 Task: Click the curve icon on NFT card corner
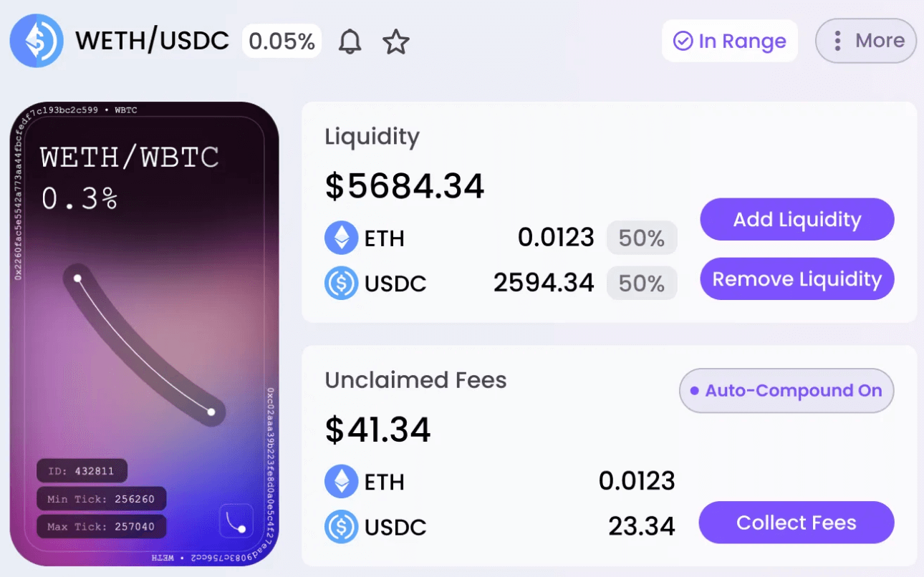pos(236,522)
